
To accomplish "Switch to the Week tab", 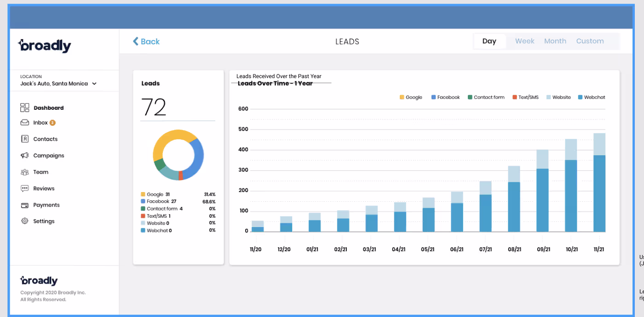I will click(524, 41).
